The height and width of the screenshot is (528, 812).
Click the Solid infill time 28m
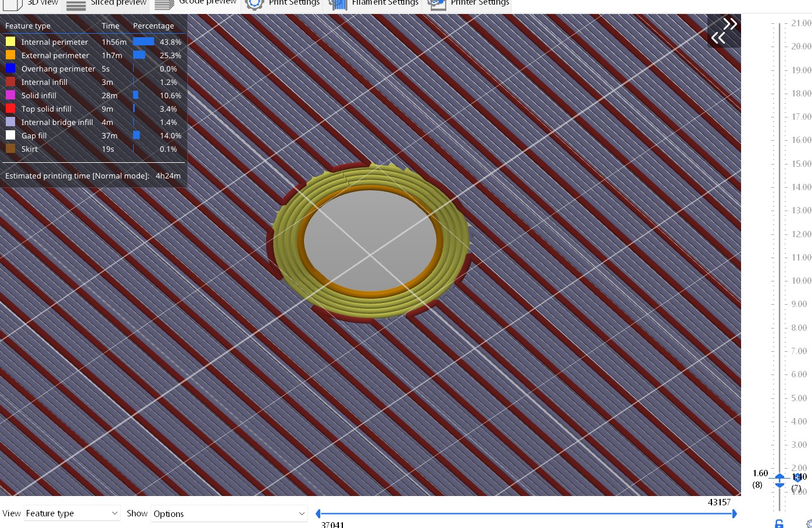(109, 95)
